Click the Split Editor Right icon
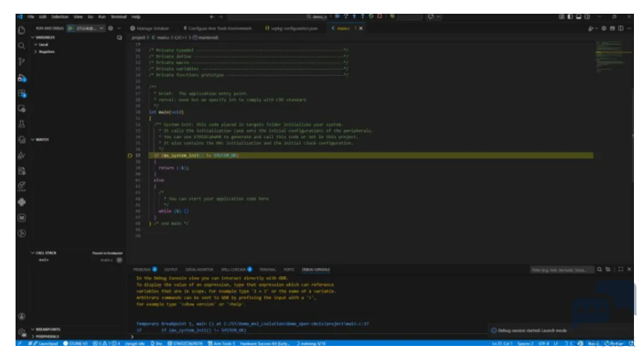 (620, 28)
